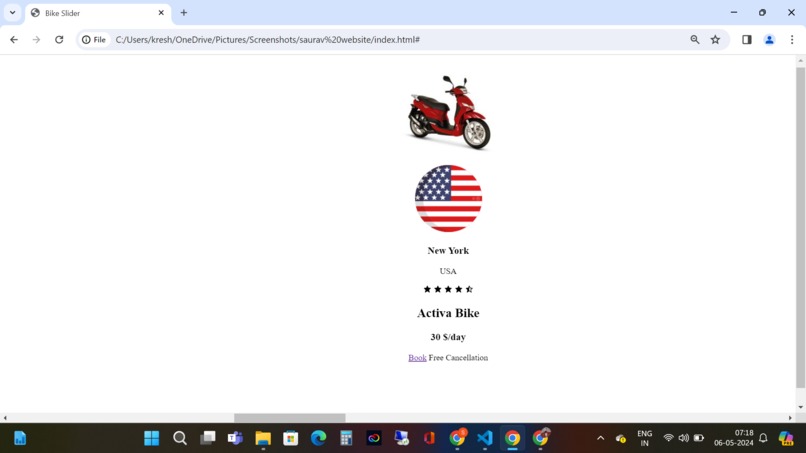Click the 'USA' country label
Screen dimensions: 806x453
point(448,271)
